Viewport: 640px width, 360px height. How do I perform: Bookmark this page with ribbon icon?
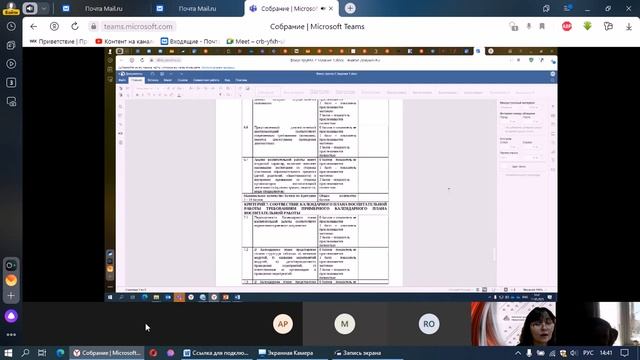pyautogui.click(x=542, y=27)
